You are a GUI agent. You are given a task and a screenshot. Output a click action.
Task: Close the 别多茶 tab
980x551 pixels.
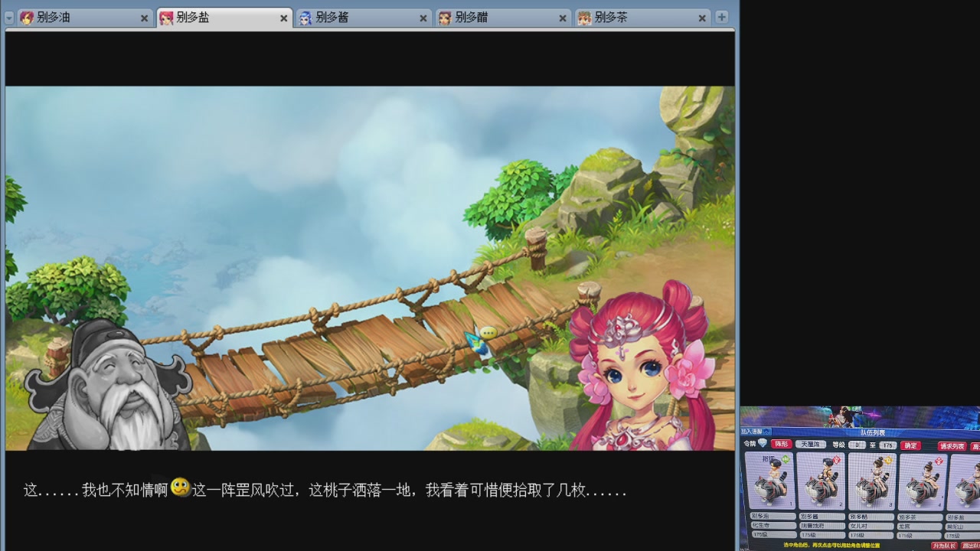pos(702,18)
